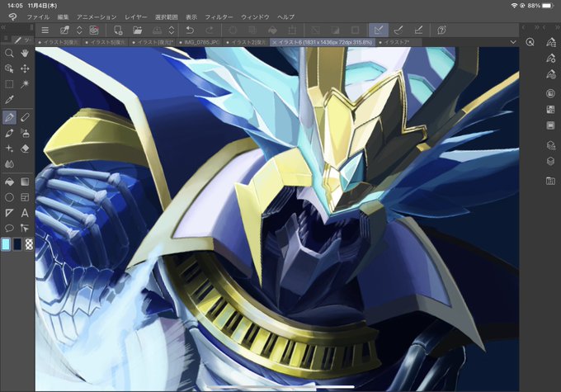Select the Move layer tool
Viewport: 561px width, 392px height.
[x=25, y=68]
